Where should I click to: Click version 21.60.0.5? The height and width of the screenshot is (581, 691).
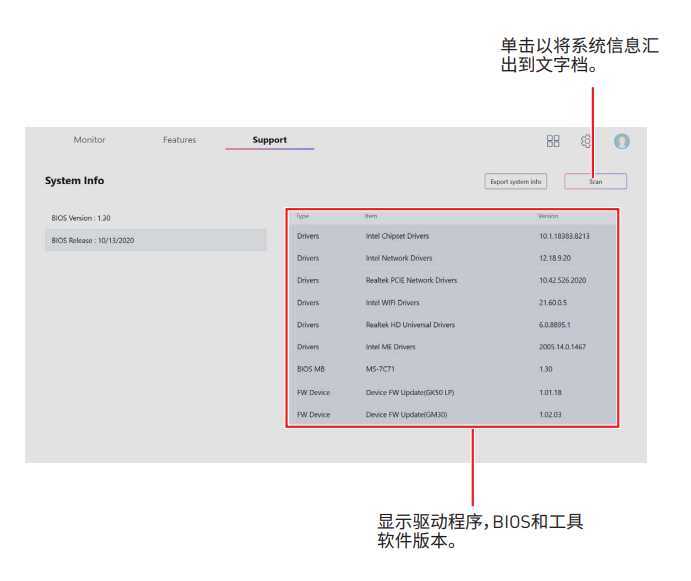point(553,302)
